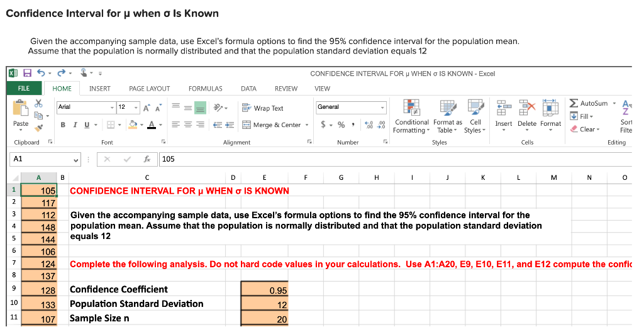Viewport: 644px width, 327px height.
Task: Open Conditional Formatting menu
Action: [411, 116]
